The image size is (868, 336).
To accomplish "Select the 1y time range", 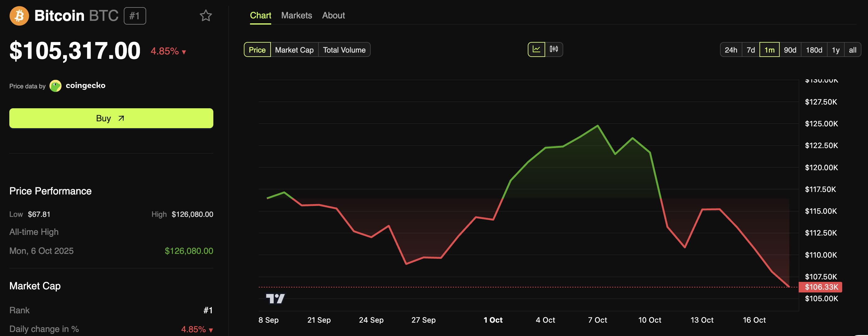I will tap(835, 50).
